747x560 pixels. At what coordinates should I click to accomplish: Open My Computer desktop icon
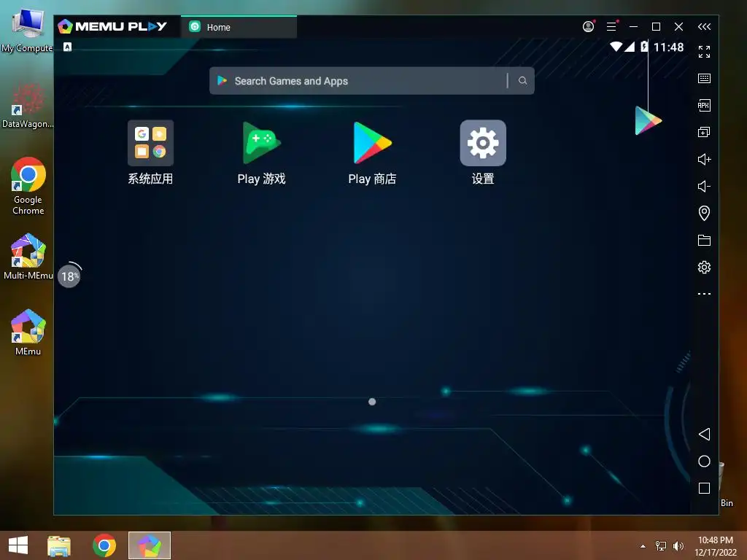tap(27, 31)
